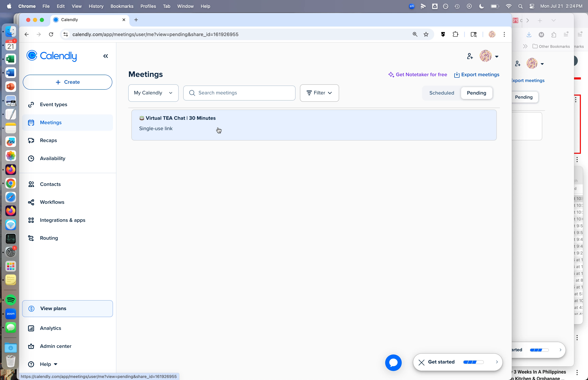Open account menu via avatar in Calendly header

click(489, 56)
